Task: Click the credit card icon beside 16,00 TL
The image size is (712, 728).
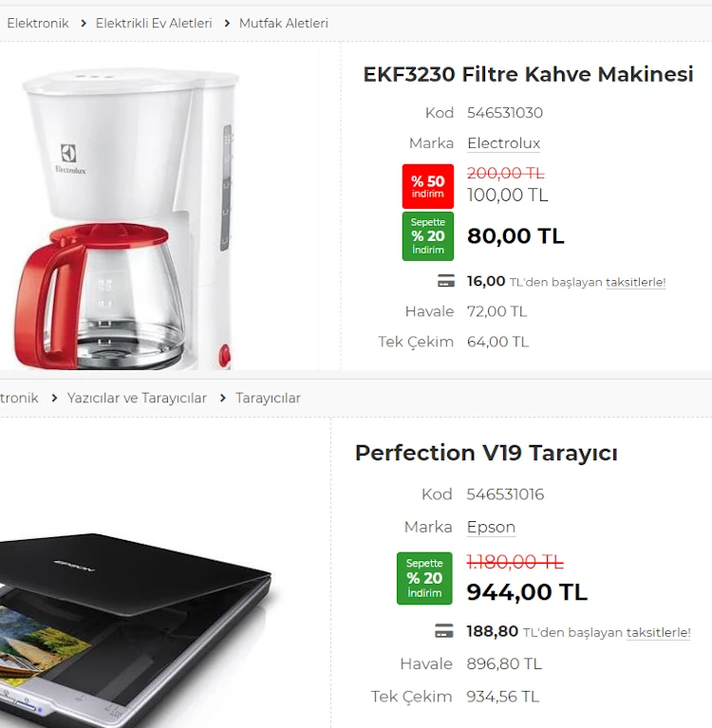Action: (x=446, y=281)
